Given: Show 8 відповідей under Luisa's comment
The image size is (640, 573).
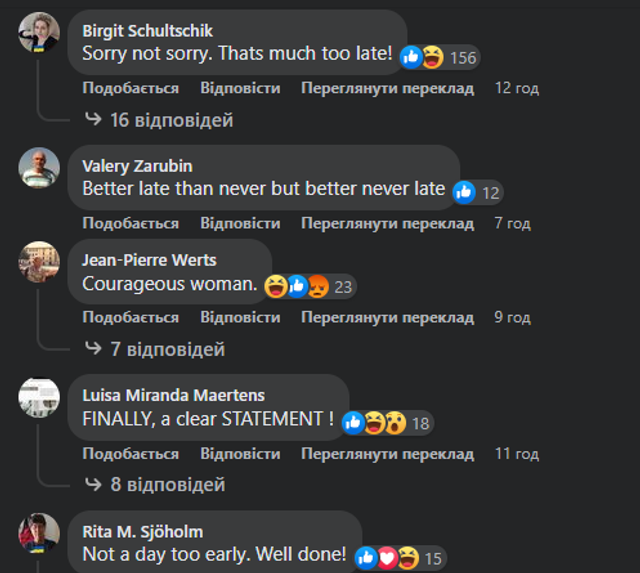Looking at the screenshot, I should pyautogui.click(x=154, y=485).
